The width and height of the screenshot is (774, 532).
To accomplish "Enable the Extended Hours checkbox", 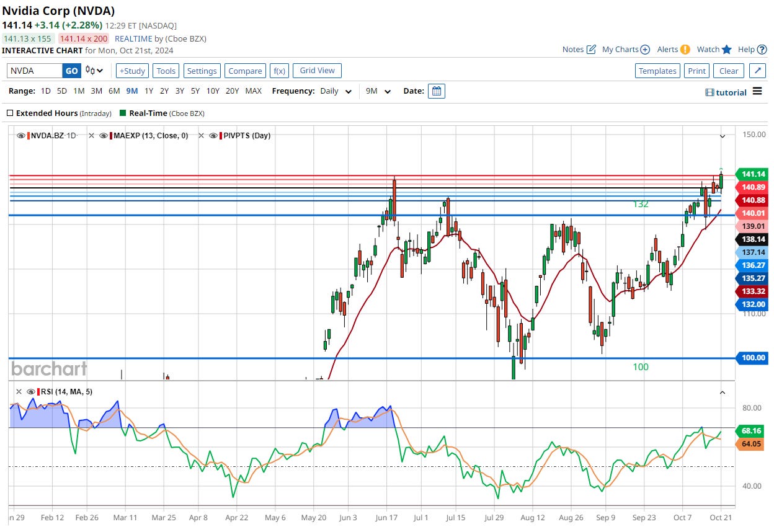I will click(x=10, y=113).
